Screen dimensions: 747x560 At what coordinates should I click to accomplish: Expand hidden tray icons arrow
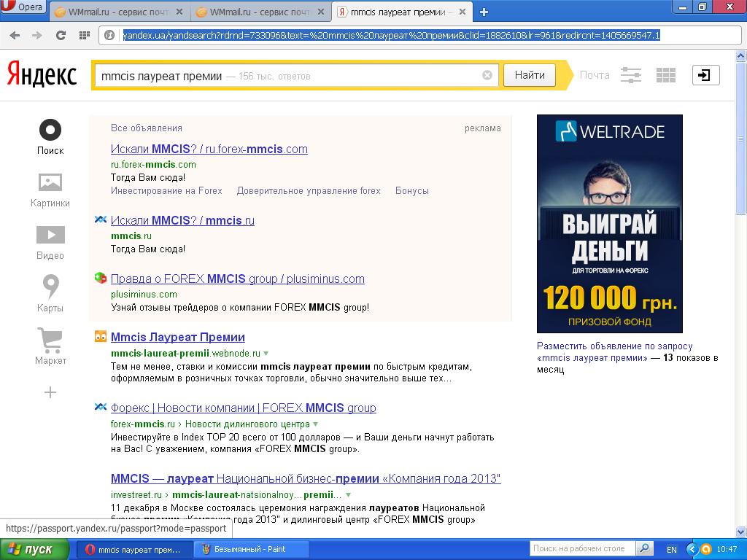692,550
